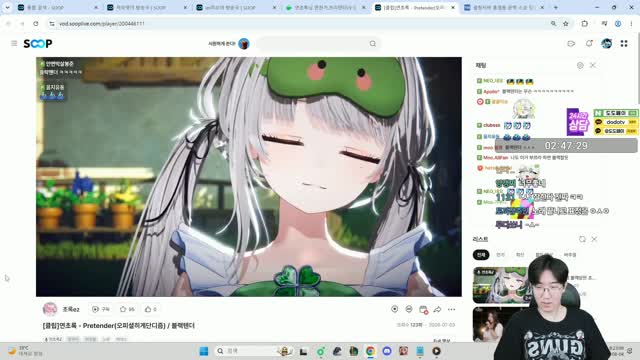Open channel name 초록ez link
This screenshot has height=360, width=640.
coord(71,309)
